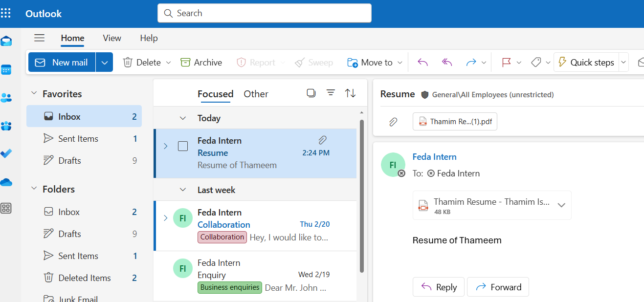Image resolution: width=644 pixels, height=302 pixels.
Task: Open Drafts under Favorites
Action: click(84, 160)
